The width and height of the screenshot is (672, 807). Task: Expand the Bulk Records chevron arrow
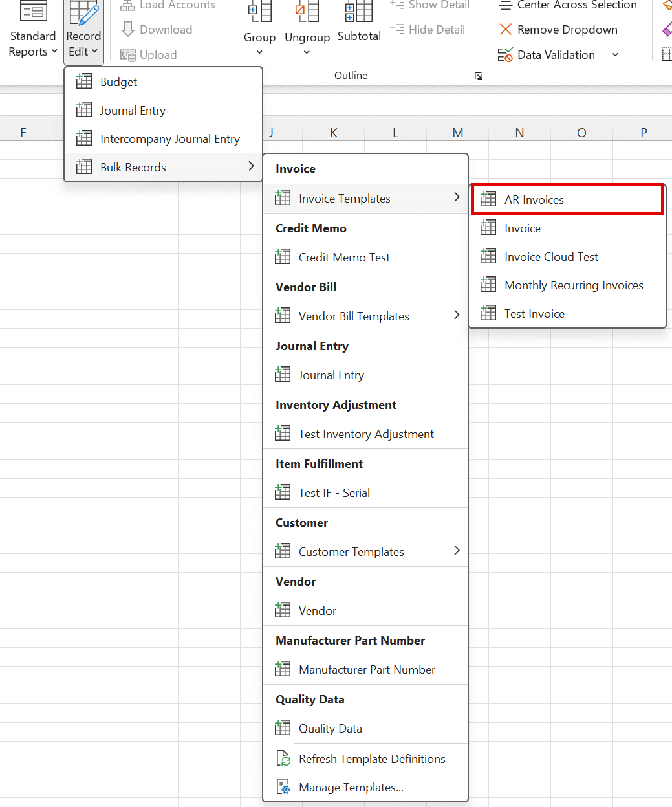[x=251, y=166]
